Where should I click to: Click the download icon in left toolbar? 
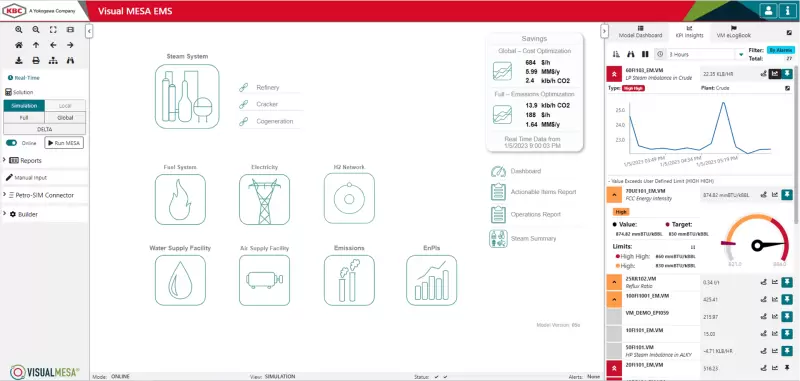(19, 60)
